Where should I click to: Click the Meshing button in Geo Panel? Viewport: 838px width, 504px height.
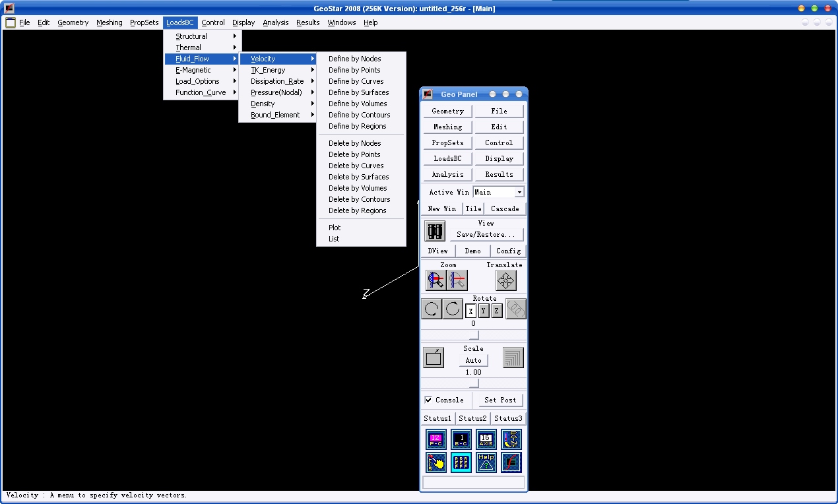point(448,127)
